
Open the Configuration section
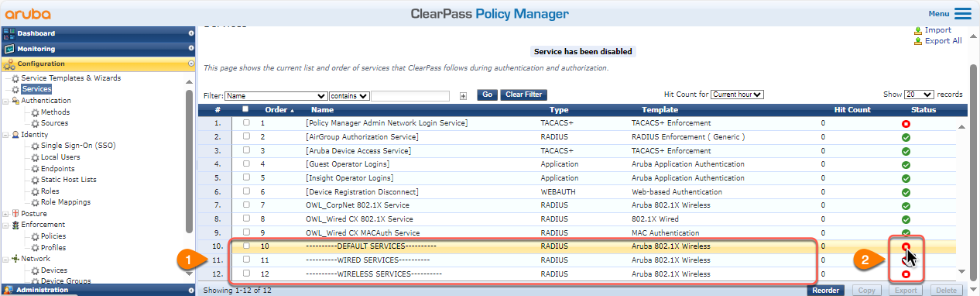[x=98, y=64]
